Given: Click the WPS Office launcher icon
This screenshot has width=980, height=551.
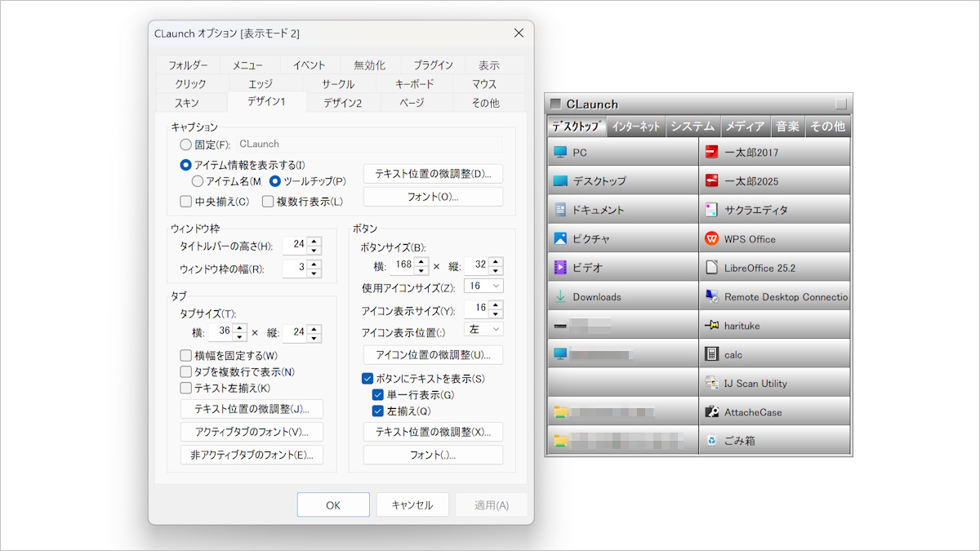Looking at the screenshot, I should click(711, 239).
